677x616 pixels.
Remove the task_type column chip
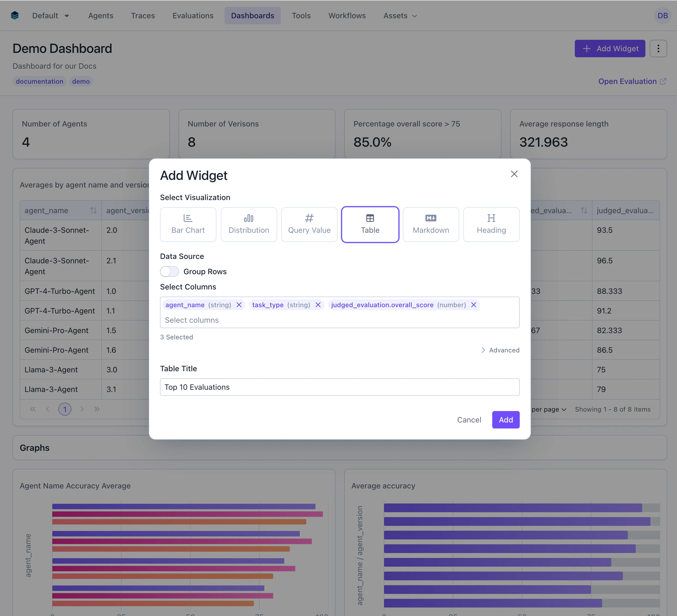[x=318, y=305]
